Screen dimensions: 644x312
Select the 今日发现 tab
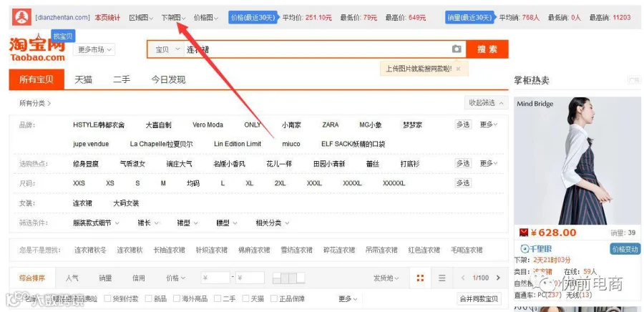168,79
